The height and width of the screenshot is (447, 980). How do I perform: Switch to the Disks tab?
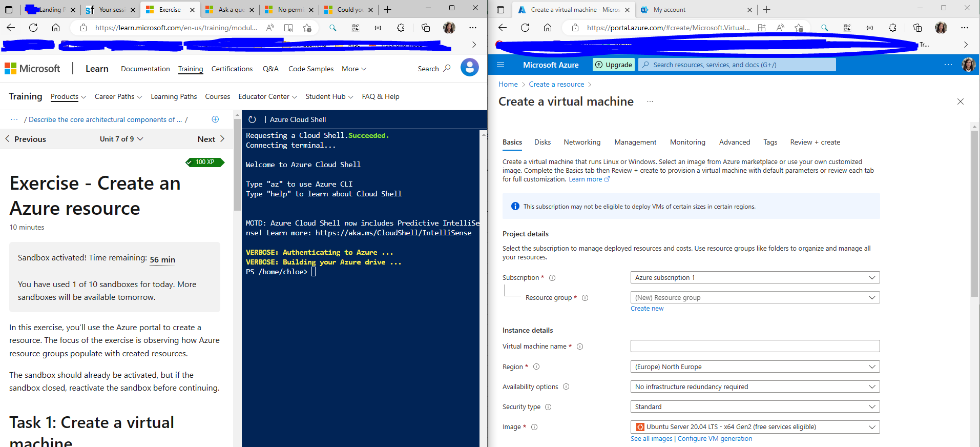[x=543, y=142]
